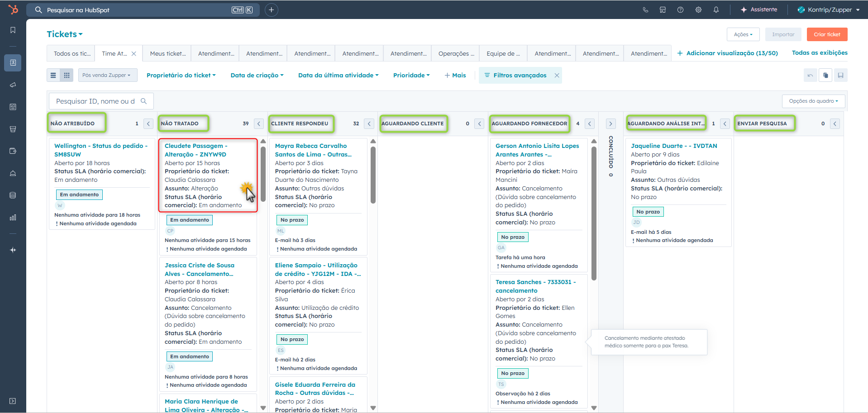Click the phone calling icon
868x413 pixels.
(645, 10)
